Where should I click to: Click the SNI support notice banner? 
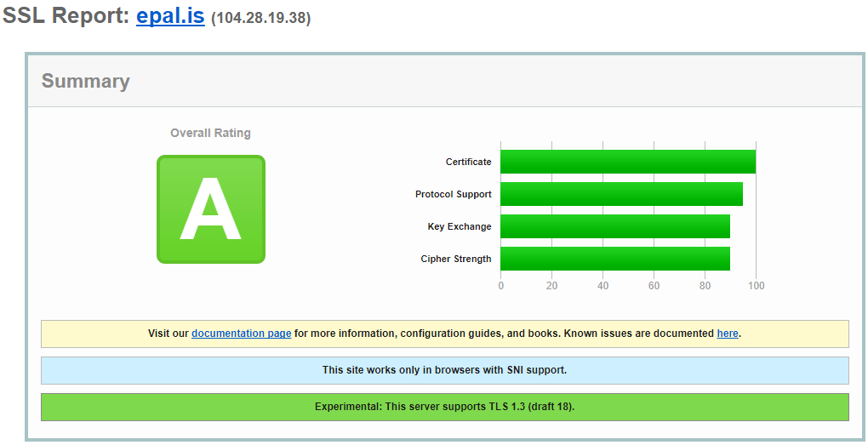[444, 370]
